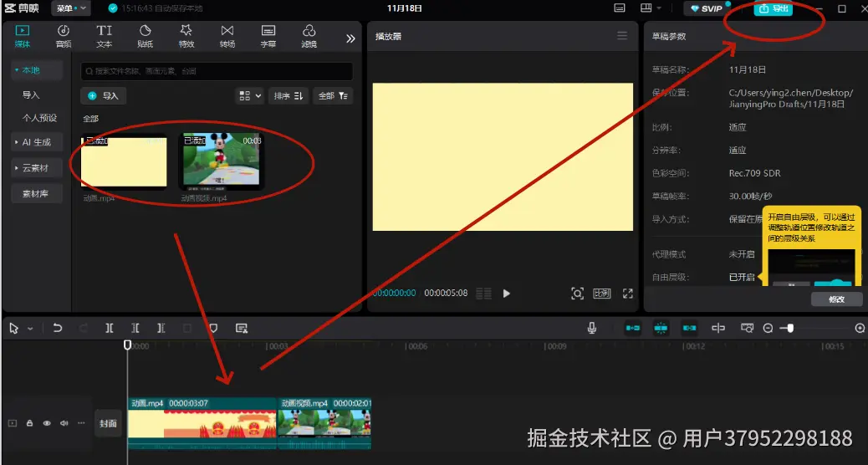Click the player focus/snapshot icon
The width and height of the screenshot is (868, 465).
click(x=577, y=294)
